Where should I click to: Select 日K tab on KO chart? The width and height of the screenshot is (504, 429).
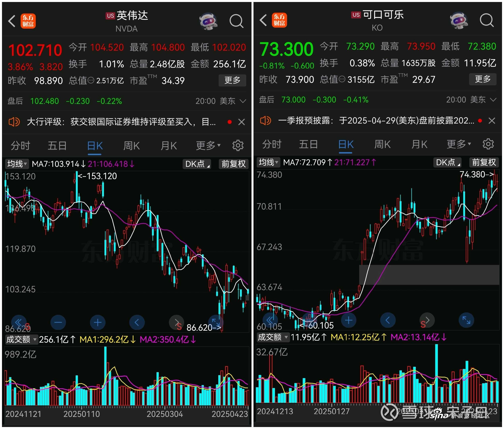click(x=346, y=144)
